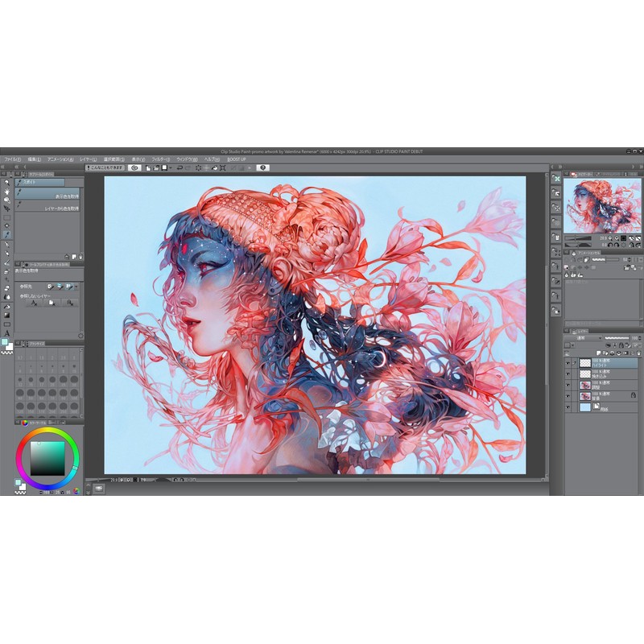644x644 pixels.
Task: Toggle third 参照しないレイヤー exclusion button
Action: tap(70, 303)
